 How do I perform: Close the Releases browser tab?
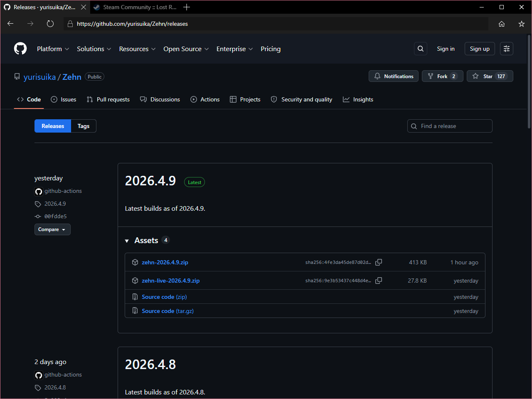click(84, 7)
